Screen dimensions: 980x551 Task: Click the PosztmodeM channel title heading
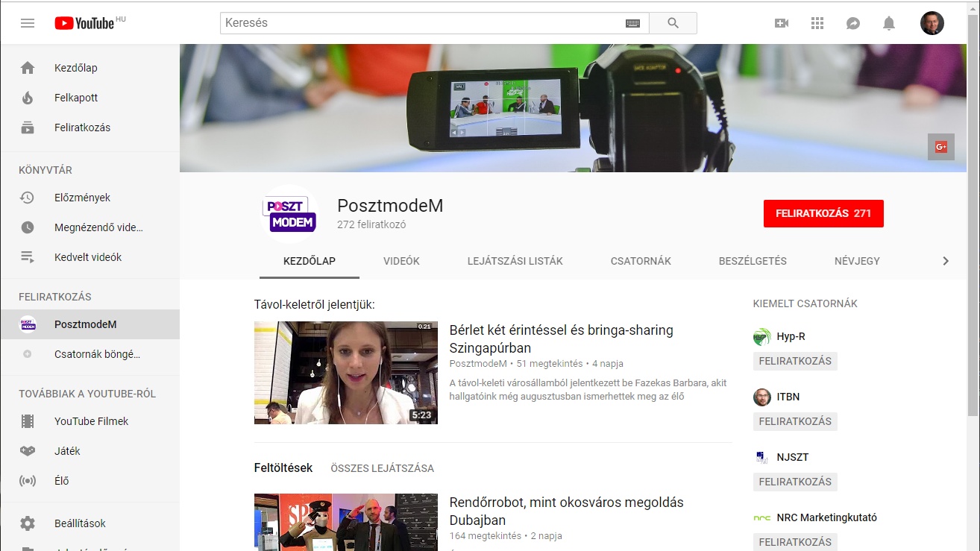coord(390,206)
